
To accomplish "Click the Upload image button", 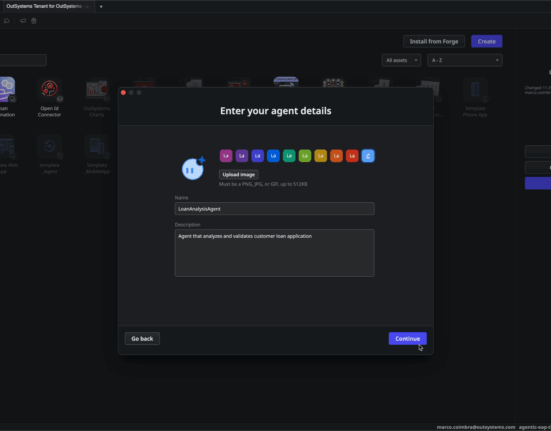I will (x=239, y=175).
